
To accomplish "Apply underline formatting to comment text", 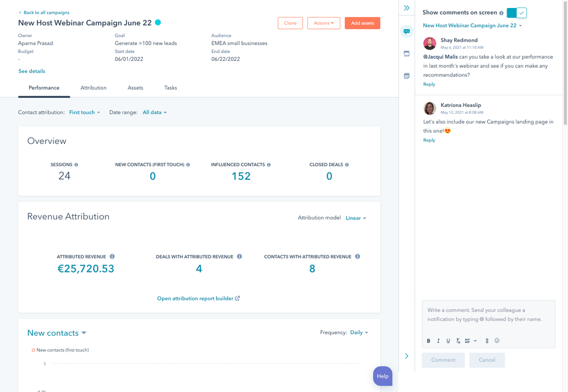I will coord(448,340).
